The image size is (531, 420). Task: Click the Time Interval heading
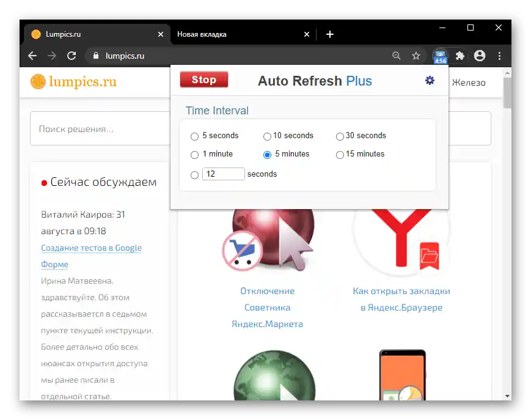tap(217, 111)
